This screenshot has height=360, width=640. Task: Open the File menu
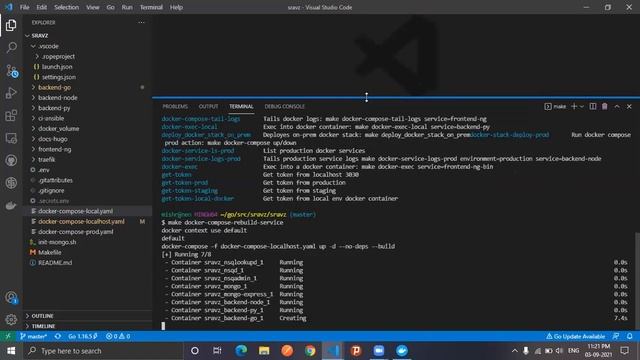click(x=24, y=7)
